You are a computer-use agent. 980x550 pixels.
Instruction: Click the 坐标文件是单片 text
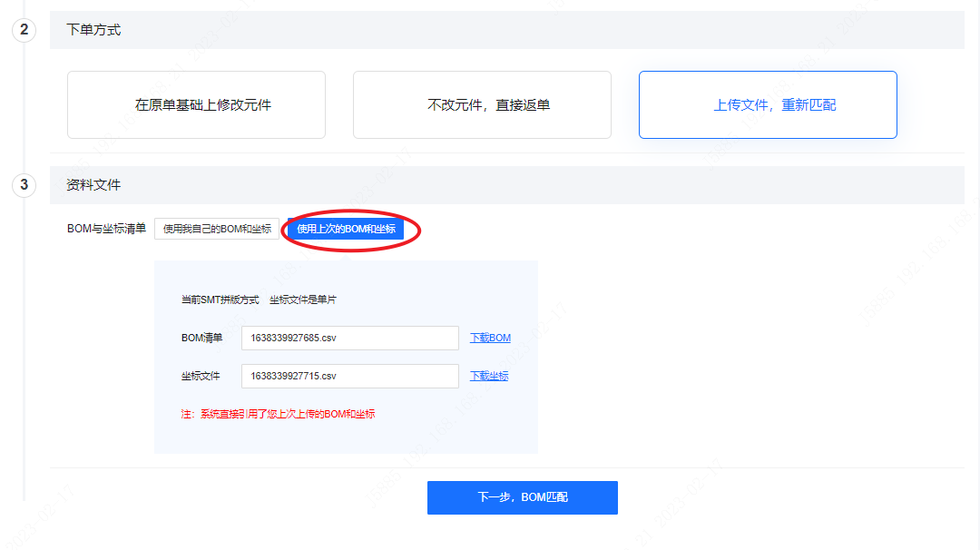coord(303,300)
